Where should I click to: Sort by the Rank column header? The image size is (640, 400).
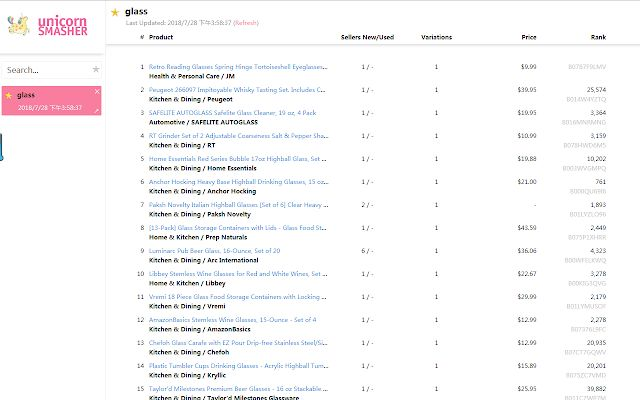598,37
